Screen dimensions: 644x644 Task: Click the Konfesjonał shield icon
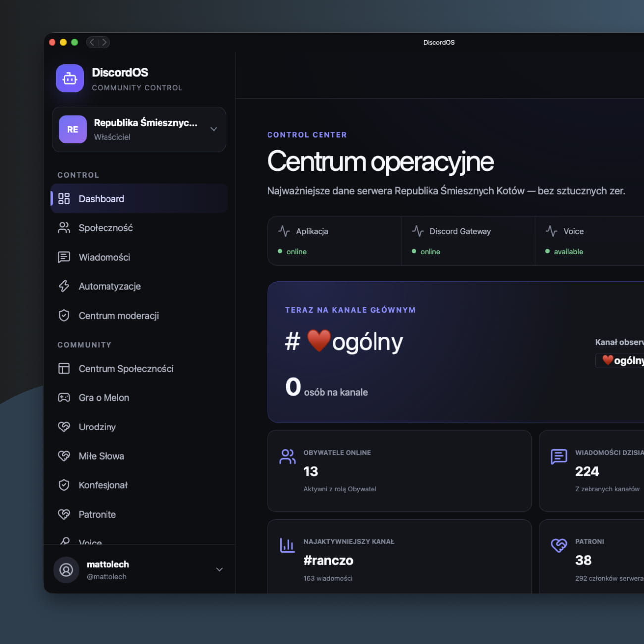64,485
